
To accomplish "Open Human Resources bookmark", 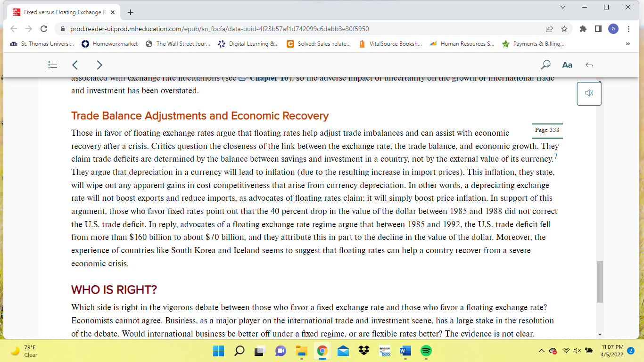I will pos(462,44).
